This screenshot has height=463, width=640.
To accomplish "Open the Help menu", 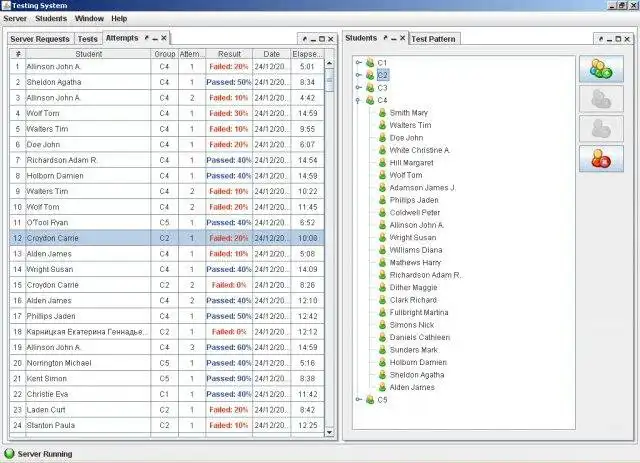I will tap(119, 19).
